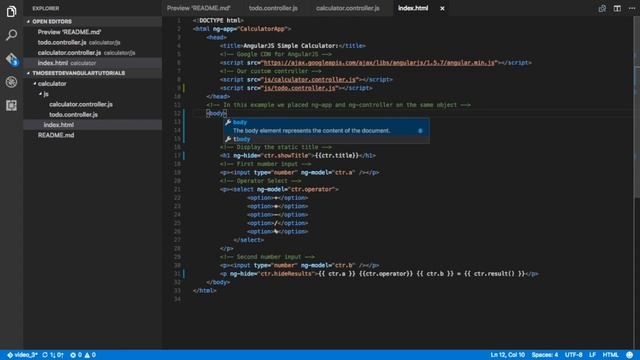The height and width of the screenshot is (360, 640).
Task: Click the select ng-model ctr.operator line
Action: (x=279, y=189)
